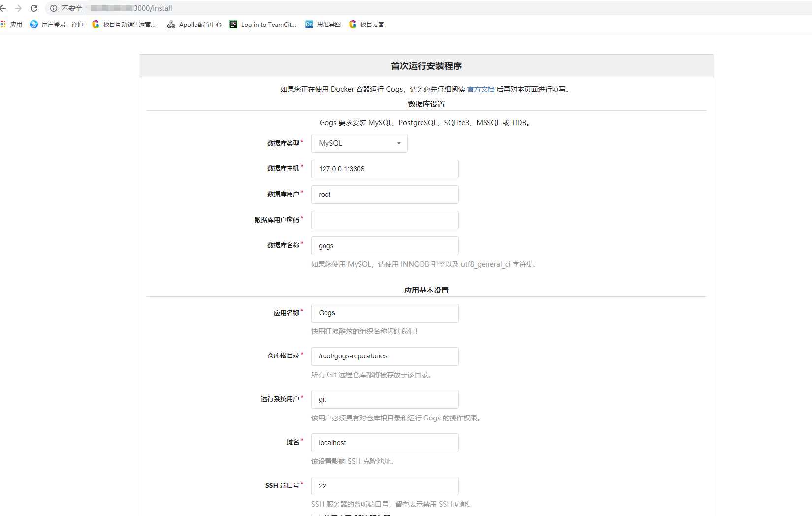
Task: Open the Log in to TeamCity bookmark
Action: coord(263,24)
